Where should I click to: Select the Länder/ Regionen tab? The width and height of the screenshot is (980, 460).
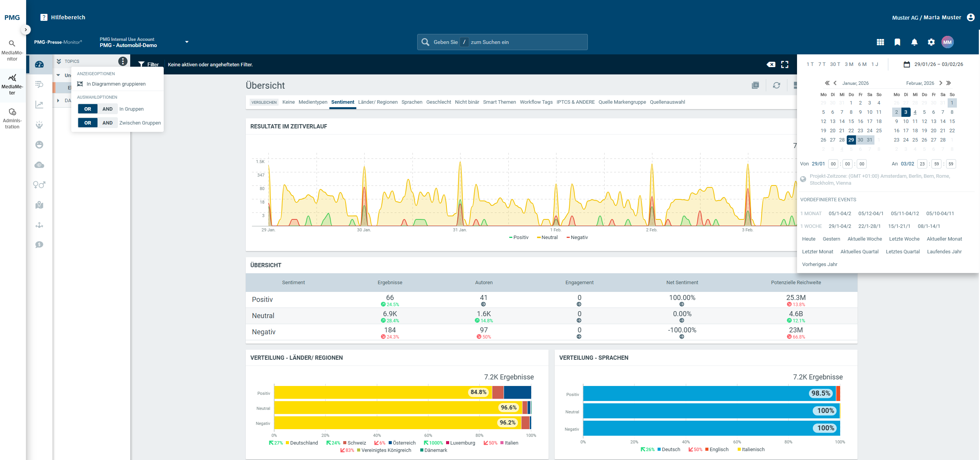pos(378,102)
